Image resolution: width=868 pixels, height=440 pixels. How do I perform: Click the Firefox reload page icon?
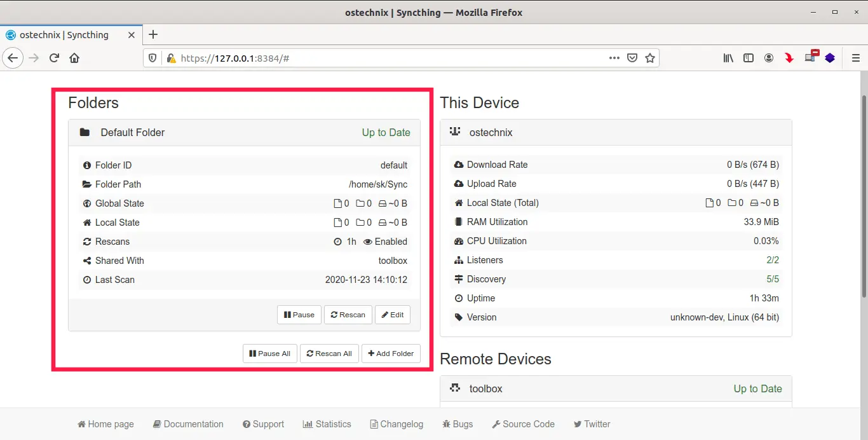coord(55,58)
